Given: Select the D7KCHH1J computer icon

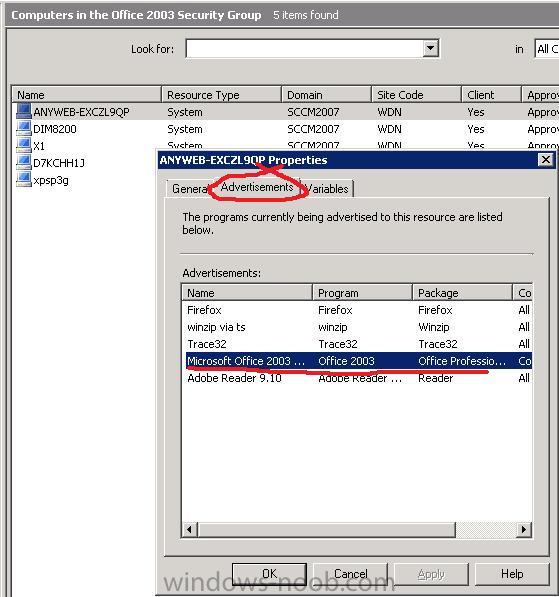Looking at the screenshot, I should click(24, 162).
